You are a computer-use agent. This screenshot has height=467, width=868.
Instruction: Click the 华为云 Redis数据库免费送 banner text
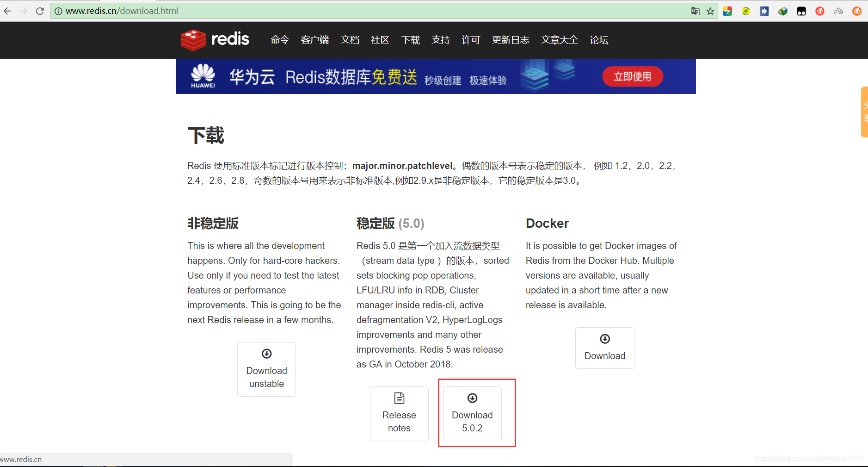click(323, 77)
